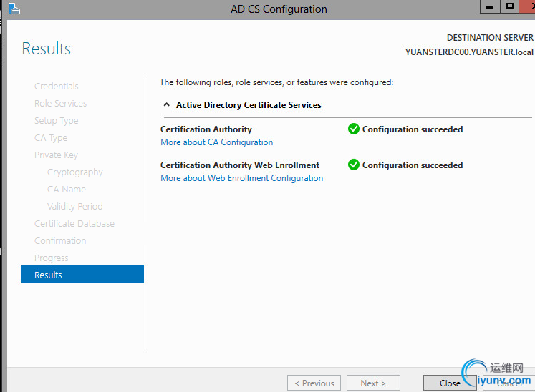Select the Validity Period sub-step
This screenshot has height=392, width=535.
(75, 207)
